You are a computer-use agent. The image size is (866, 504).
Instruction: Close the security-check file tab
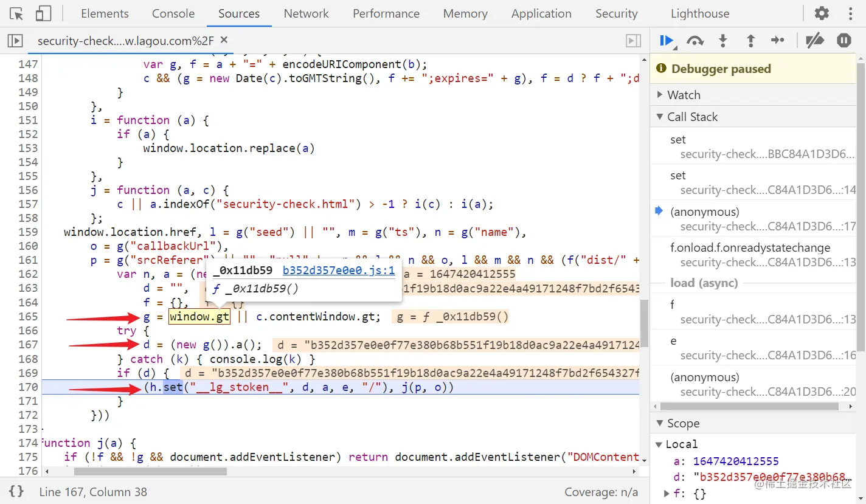[x=224, y=40]
